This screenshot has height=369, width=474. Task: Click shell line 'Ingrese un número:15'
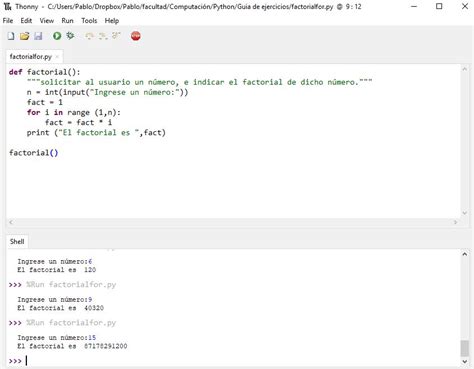57,338
